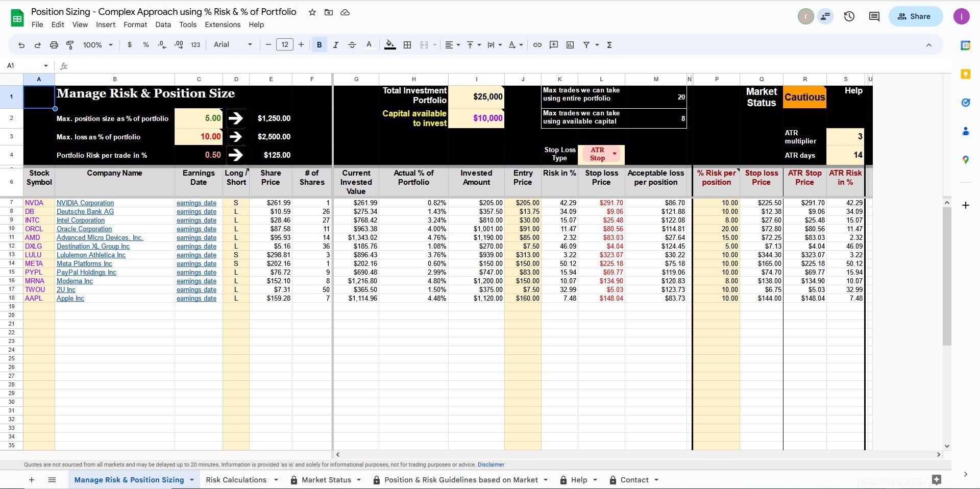Open Google Tasks side panel
Viewport: 980px width, 489px height.
pyautogui.click(x=966, y=103)
